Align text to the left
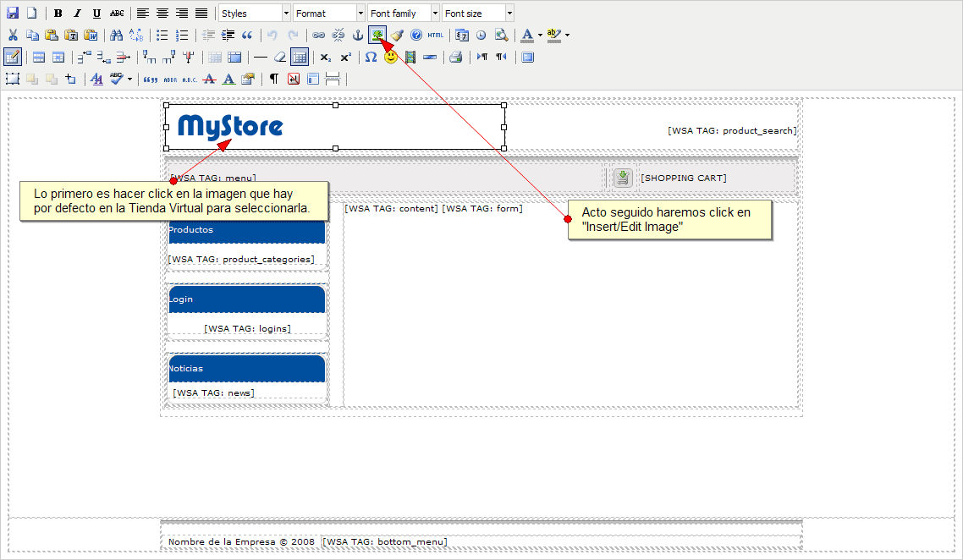The width and height of the screenshot is (963, 560). click(142, 13)
